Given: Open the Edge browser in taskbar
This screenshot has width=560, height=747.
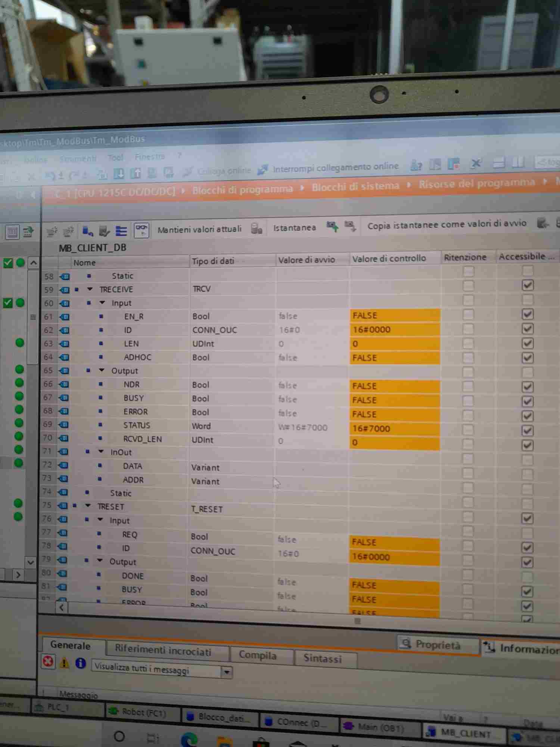Looking at the screenshot, I should [x=189, y=740].
